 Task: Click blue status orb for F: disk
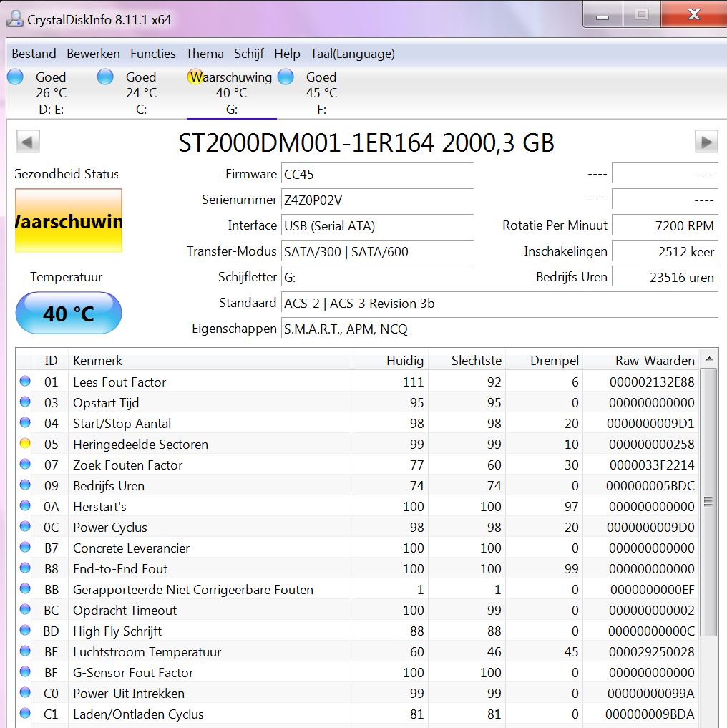286,77
